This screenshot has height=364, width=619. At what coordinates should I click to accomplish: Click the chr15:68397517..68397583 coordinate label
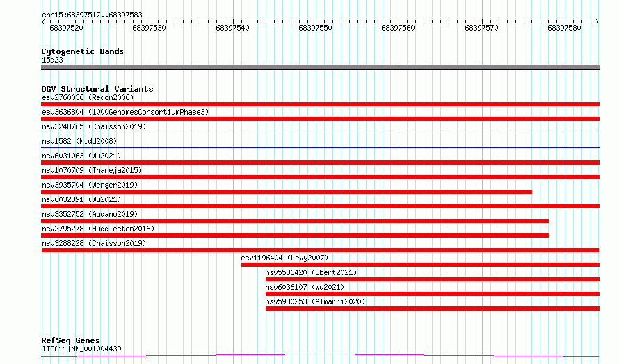pos(92,15)
